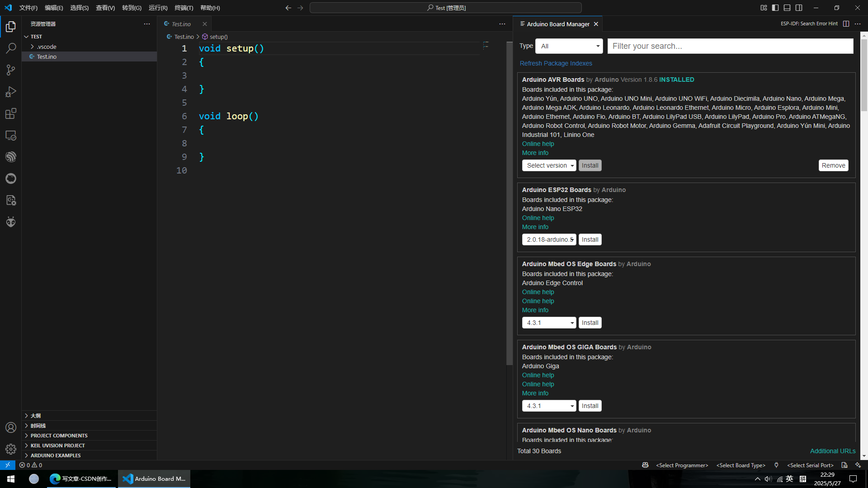Expand the .vscode folder
The image size is (868, 488).
pos(47,47)
